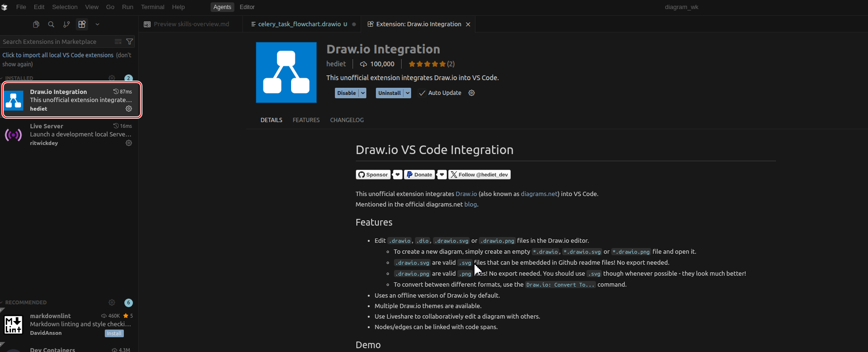Click the five-star rating of the extension
The image size is (868, 352).
[x=427, y=64]
